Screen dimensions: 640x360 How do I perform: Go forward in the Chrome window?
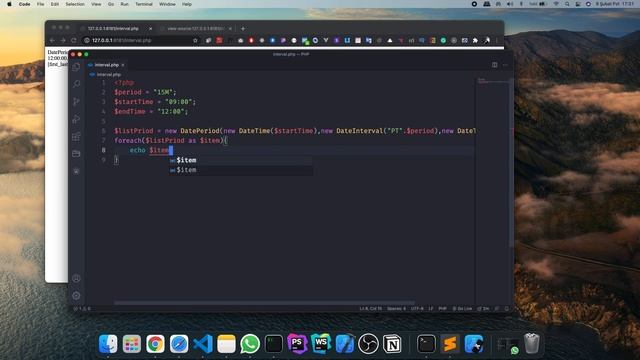pyautogui.click(x=63, y=40)
